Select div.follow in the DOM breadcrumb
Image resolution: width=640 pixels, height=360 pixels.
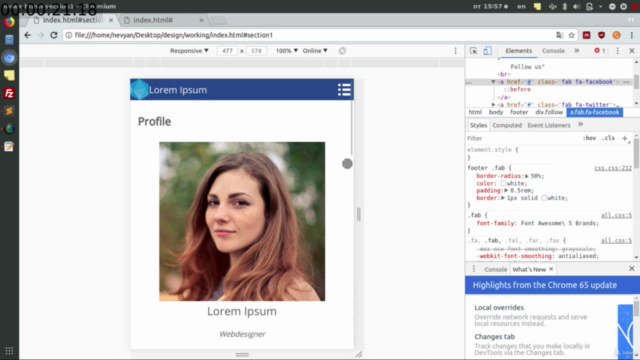[549, 112]
